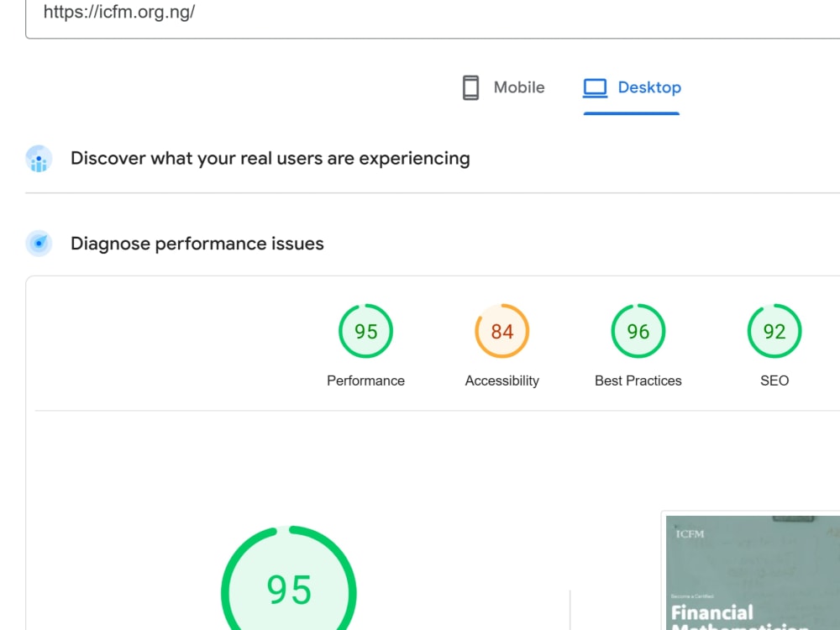
Task: Click the Financial Mathematician text in thumbnail
Action: point(740,617)
